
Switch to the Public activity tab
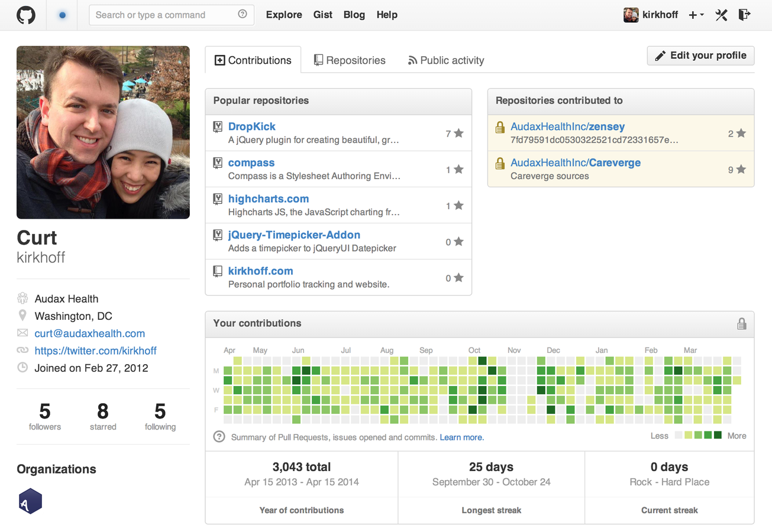(x=446, y=60)
